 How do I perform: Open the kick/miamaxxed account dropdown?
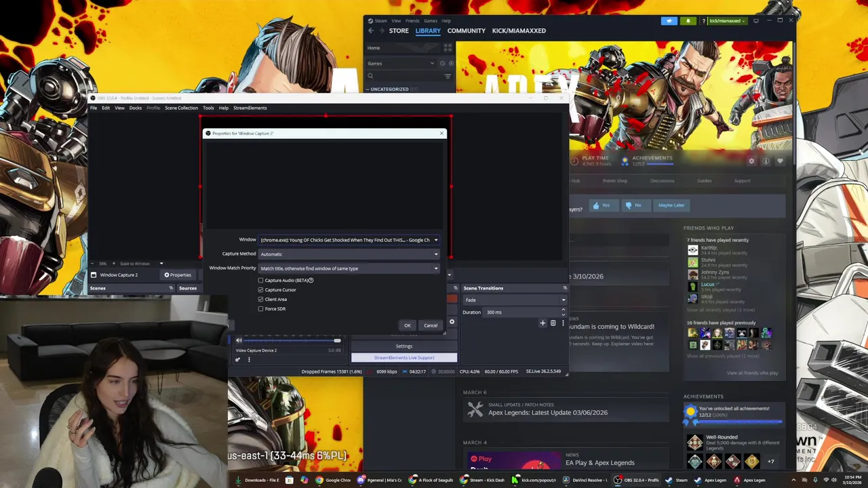[728, 20]
